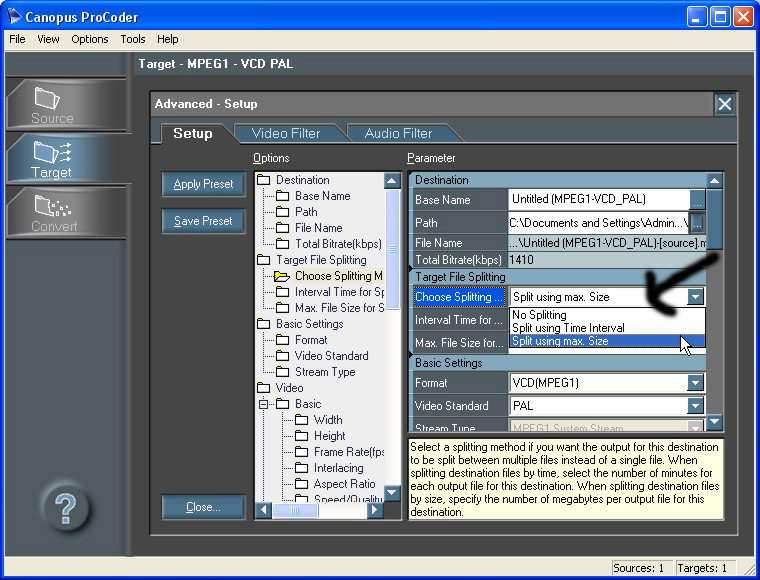Click Path browse (...) button

coord(697,222)
